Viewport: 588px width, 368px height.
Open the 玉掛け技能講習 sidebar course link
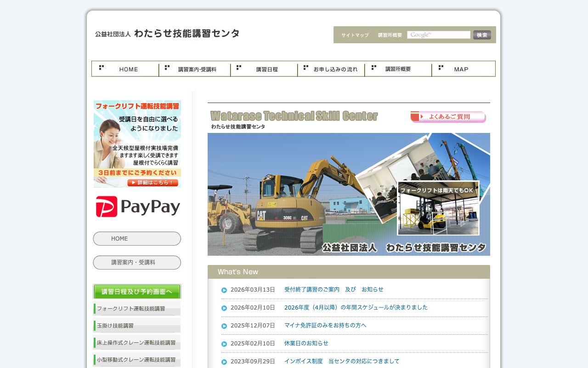[136, 326]
